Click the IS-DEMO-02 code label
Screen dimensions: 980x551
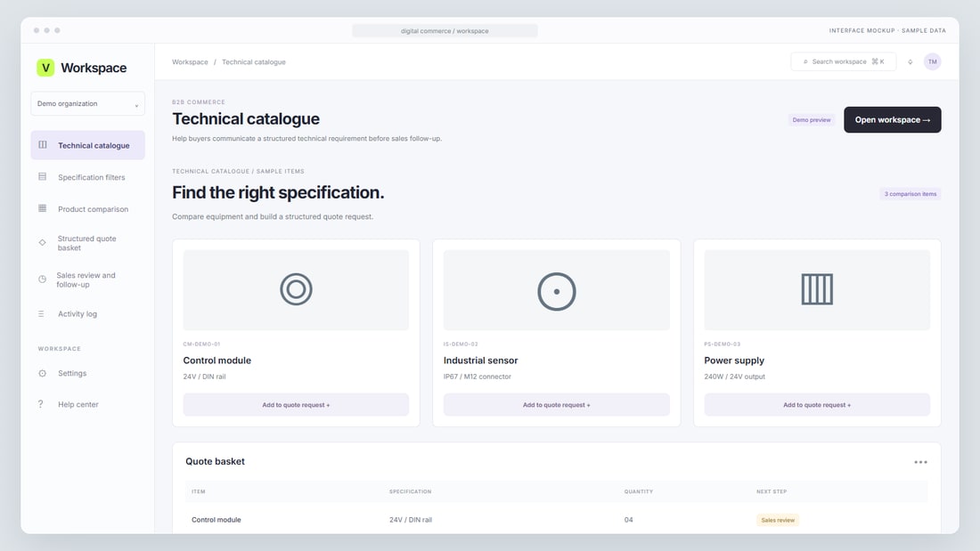click(461, 344)
